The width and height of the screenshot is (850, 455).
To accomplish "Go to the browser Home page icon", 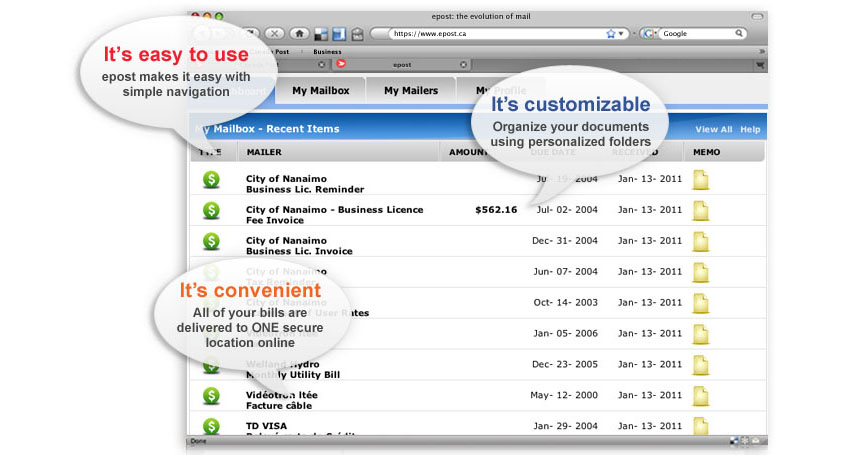I will 299,34.
